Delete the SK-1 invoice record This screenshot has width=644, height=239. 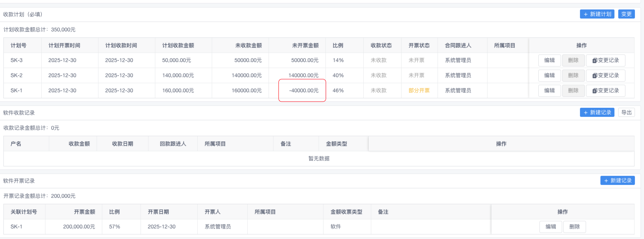point(574,227)
